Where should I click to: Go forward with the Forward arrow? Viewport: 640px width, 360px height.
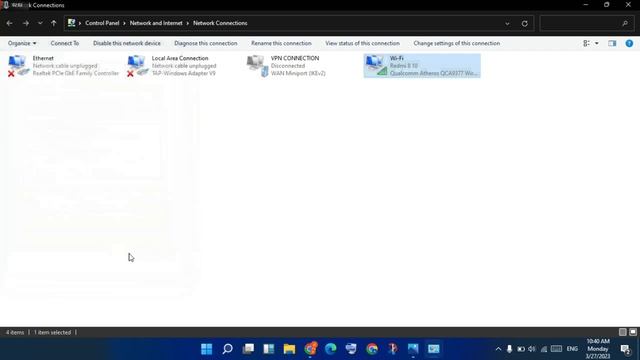click(26, 23)
